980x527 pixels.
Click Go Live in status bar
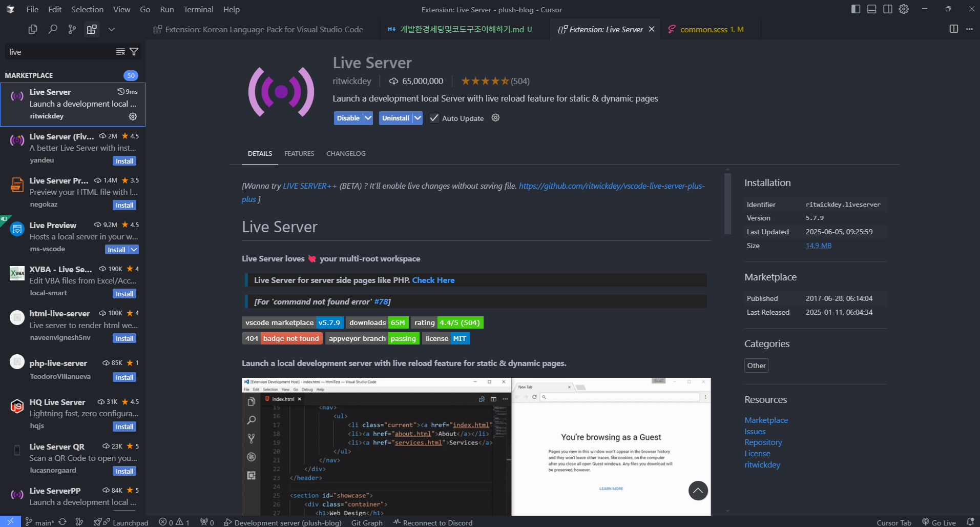939,522
